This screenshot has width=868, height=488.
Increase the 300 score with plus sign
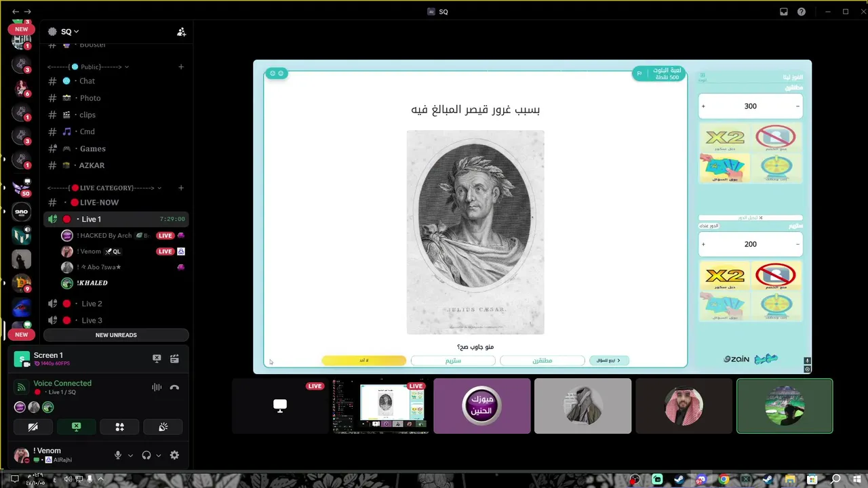(703, 106)
